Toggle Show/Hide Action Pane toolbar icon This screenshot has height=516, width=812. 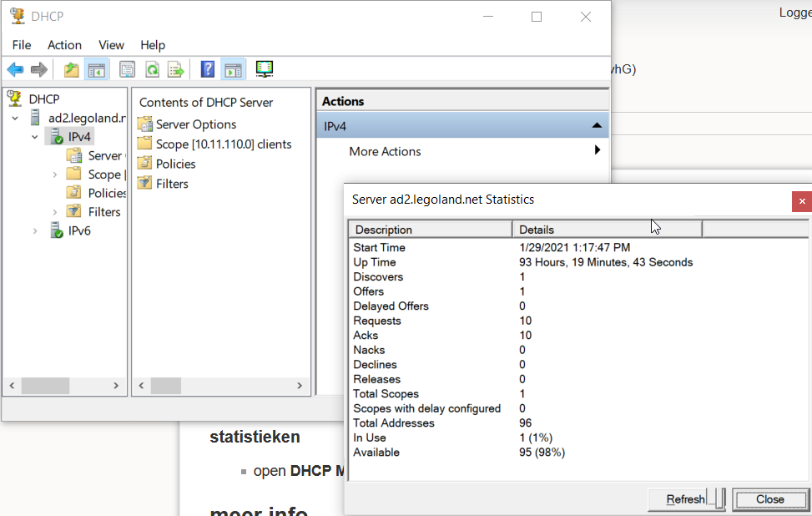(233, 70)
